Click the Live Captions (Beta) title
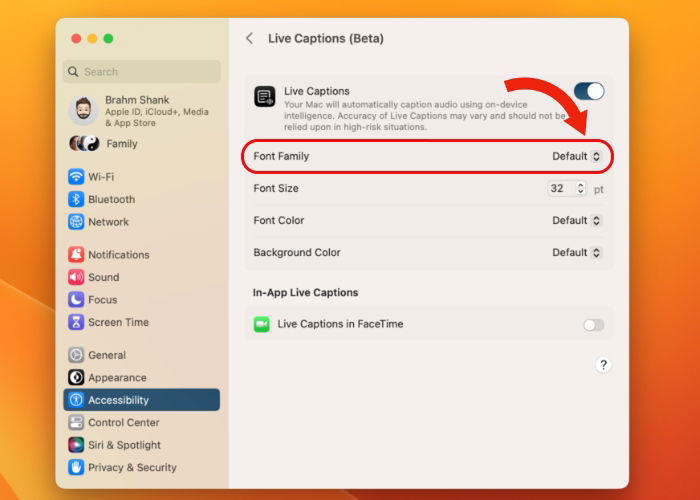The width and height of the screenshot is (700, 500). pos(326,38)
